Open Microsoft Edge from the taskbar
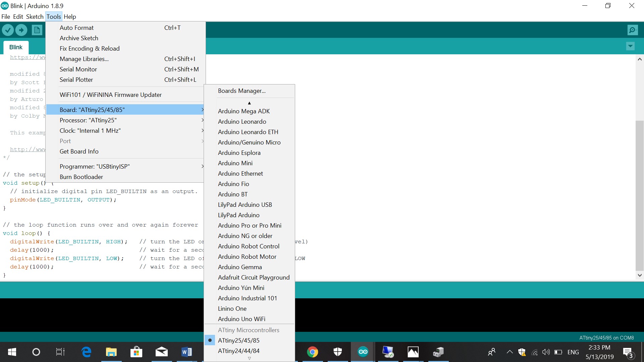Screen dimensions: 644x362 (x=86, y=352)
